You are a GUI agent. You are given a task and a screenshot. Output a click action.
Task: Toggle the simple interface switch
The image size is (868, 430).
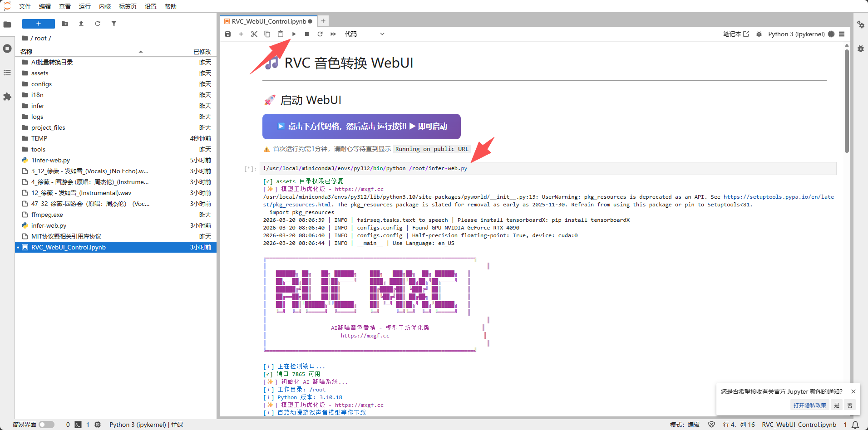(46, 425)
